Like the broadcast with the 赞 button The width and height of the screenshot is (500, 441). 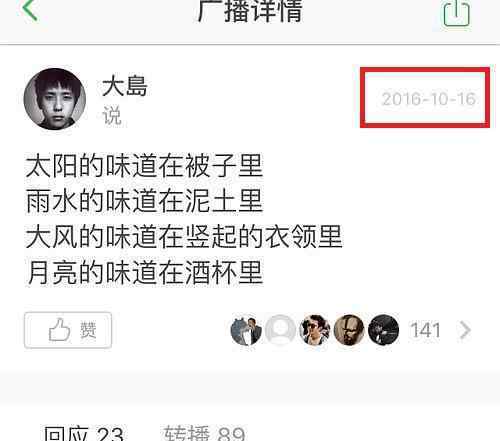[x=68, y=330]
